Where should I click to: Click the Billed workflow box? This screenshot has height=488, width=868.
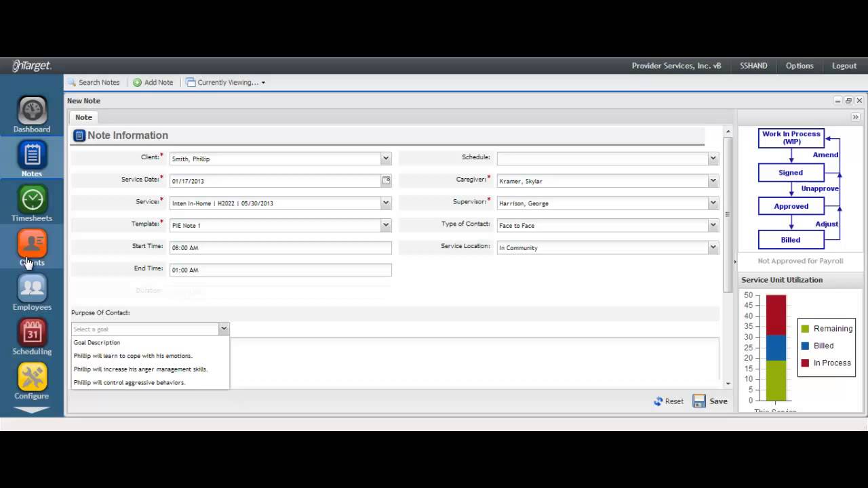point(791,240)
